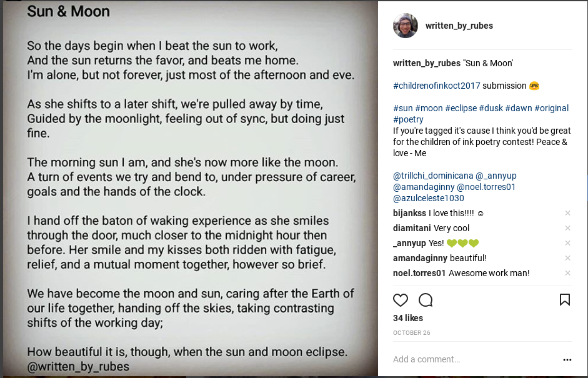
Task: Open the #childrenofinkoct2017 hashtag
Action: 436,86
